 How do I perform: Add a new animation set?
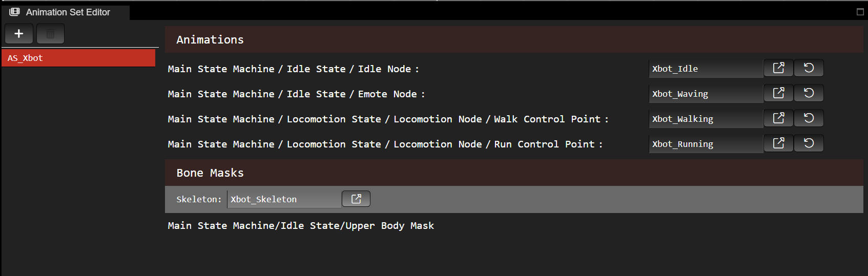click(x=19, y=34)
